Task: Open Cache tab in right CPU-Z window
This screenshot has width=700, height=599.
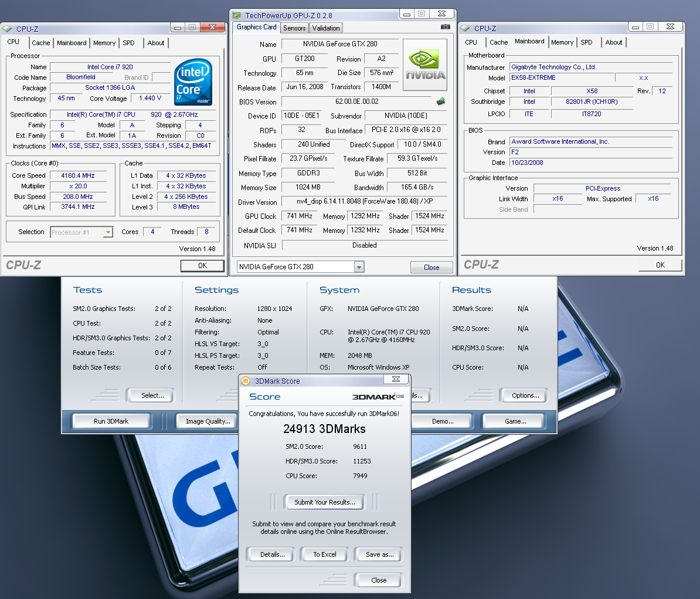Action: (x=499, y=42)
